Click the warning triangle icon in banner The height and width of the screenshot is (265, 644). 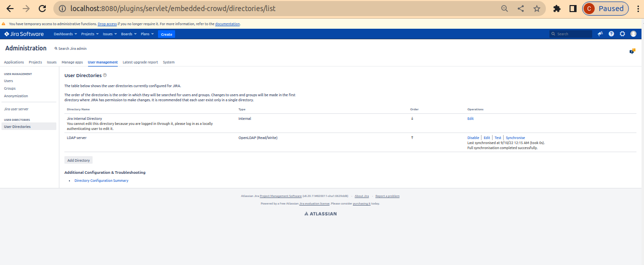(4, 24)
